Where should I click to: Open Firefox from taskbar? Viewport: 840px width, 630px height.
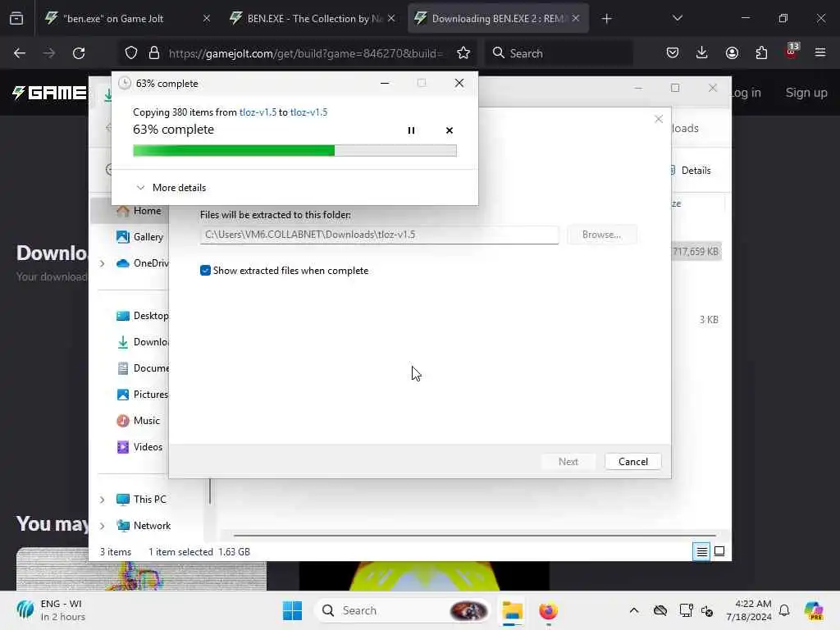coord(548,610)
